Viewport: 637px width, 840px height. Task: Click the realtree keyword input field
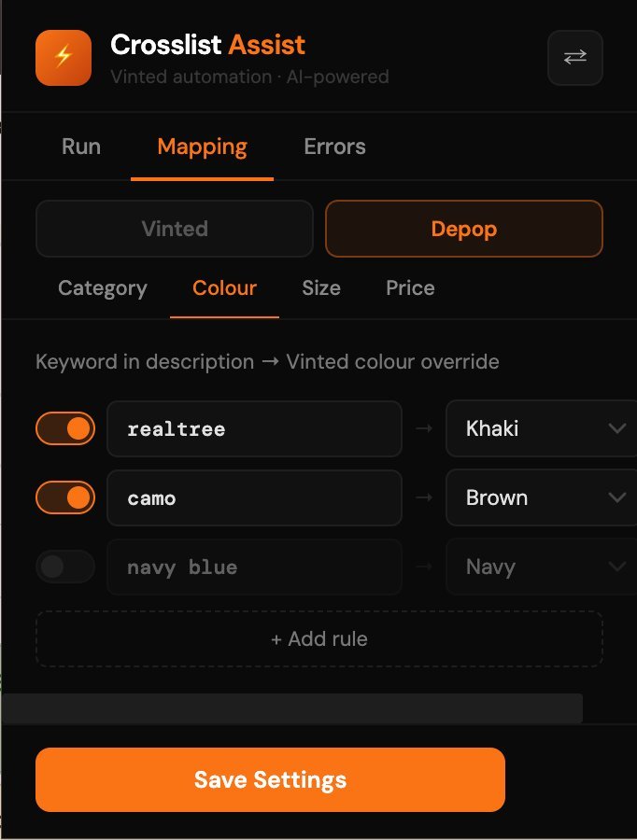[254, 428]
